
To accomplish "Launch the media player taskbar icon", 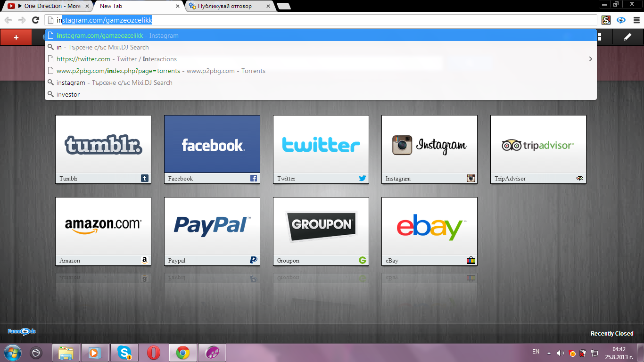I will 95,353.
